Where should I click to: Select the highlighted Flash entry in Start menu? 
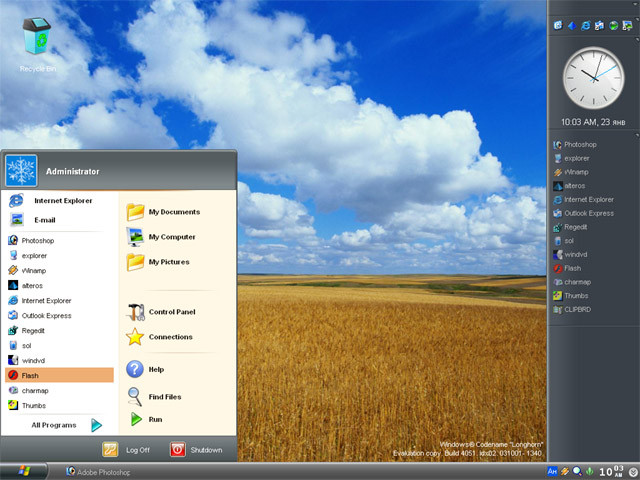point(59,375)
